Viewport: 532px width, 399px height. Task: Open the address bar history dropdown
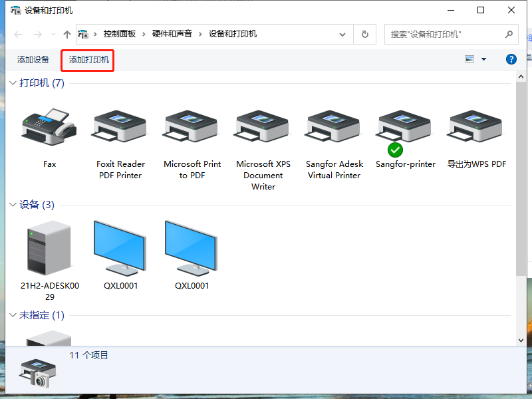(x=342, y=35)
